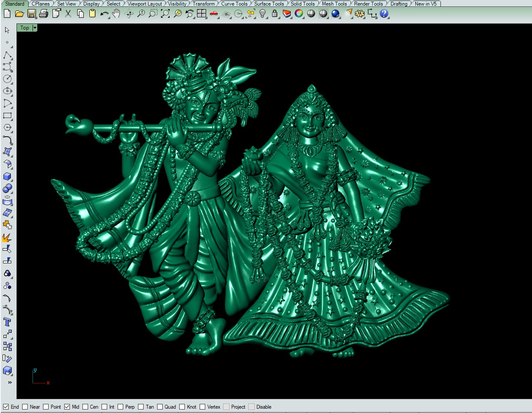Screen dimensions: 532x413
Task: Enable the Knot osnap checkbox
Action: coord(182,407)
